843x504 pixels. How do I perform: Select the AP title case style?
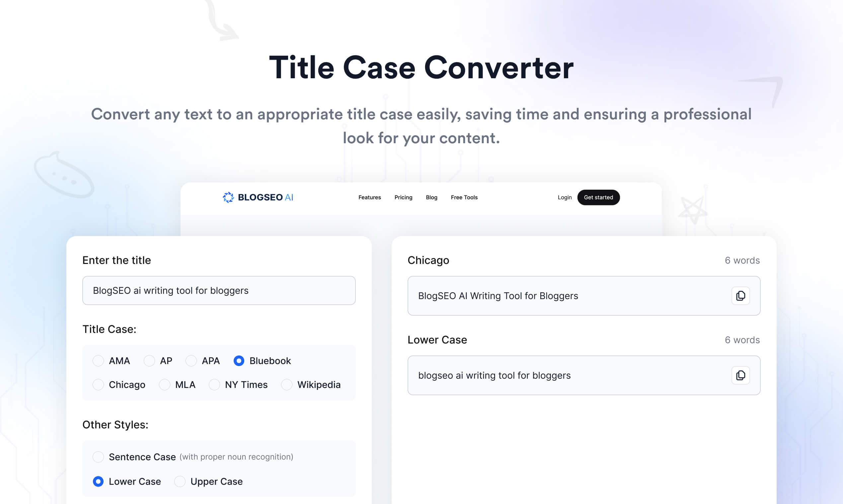pyautogui.click(x=149, y=361)
